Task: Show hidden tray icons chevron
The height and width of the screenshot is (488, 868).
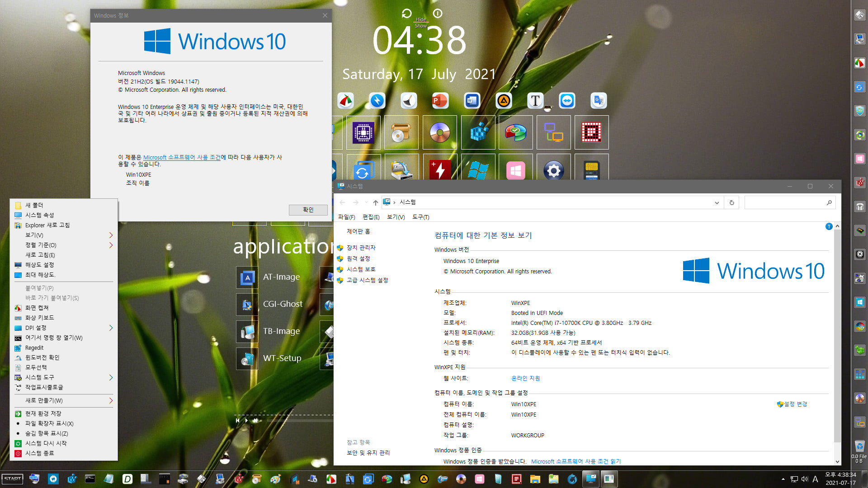Action: pos(783,479)
